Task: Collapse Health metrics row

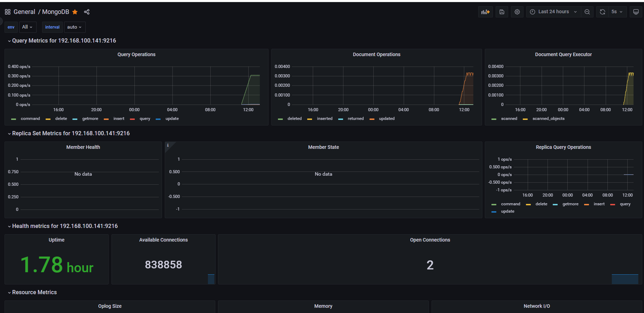Action: (x=65, y=226)
